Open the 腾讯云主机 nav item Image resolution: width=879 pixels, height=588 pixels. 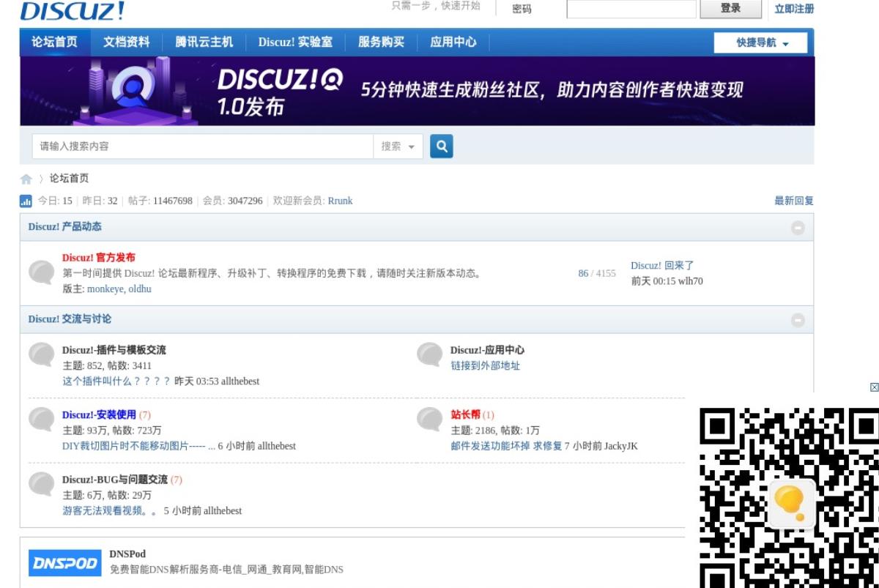pyautogui.click(x=204, y=42)
